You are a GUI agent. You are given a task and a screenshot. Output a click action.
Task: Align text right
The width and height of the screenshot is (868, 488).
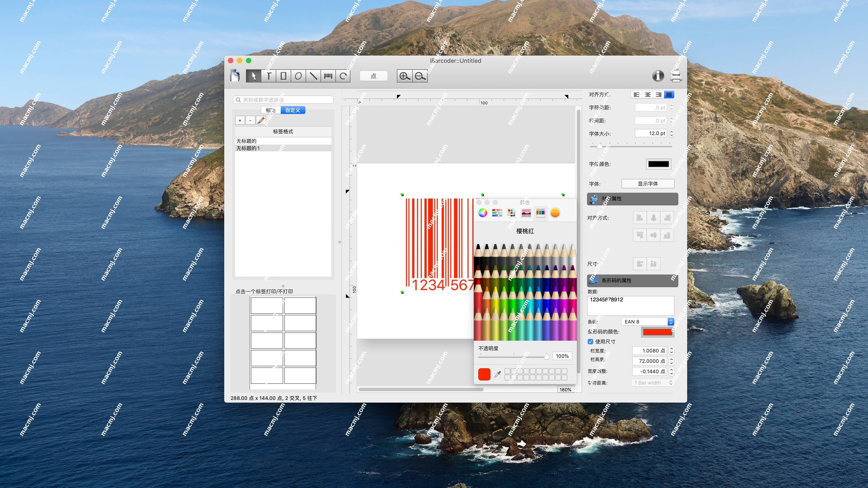tap(658, 95)
